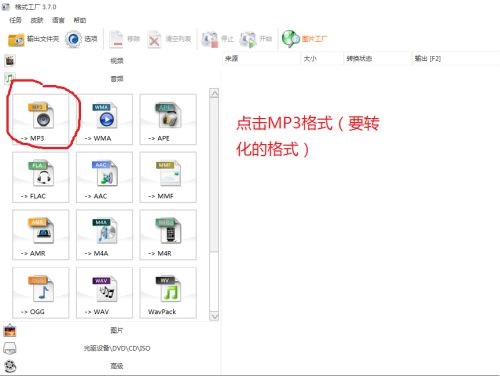Open the Help (帮助) menu
500x376 pixels.
(x=80, y=20)
